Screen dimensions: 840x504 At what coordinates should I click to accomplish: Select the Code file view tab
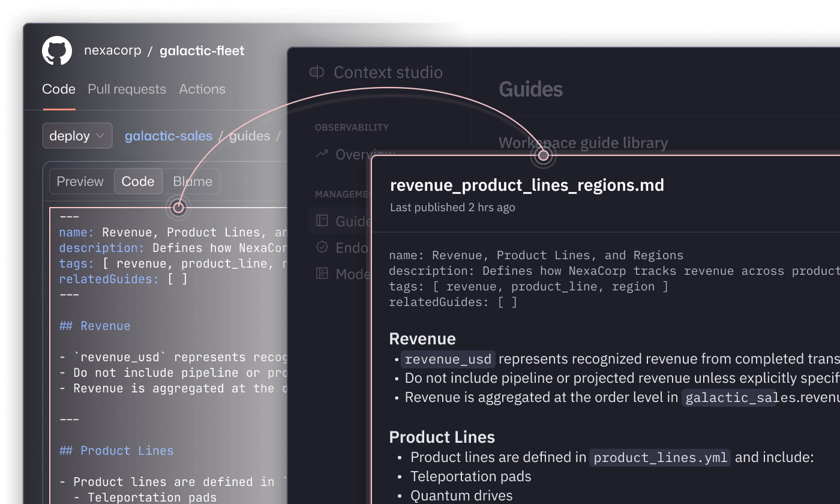(138, 181)
